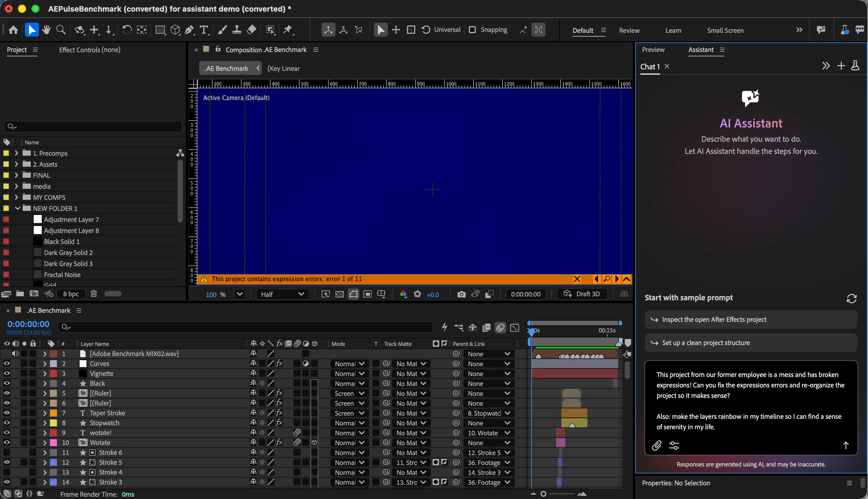Select the Horizontal Type tool
The height and width of the screenshot is (499, 868).
(204, 30)
